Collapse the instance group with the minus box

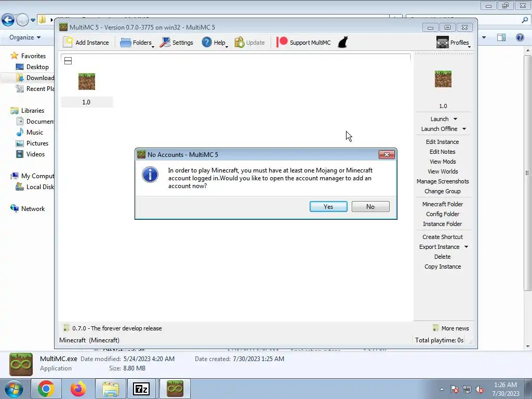click(68, 61)
